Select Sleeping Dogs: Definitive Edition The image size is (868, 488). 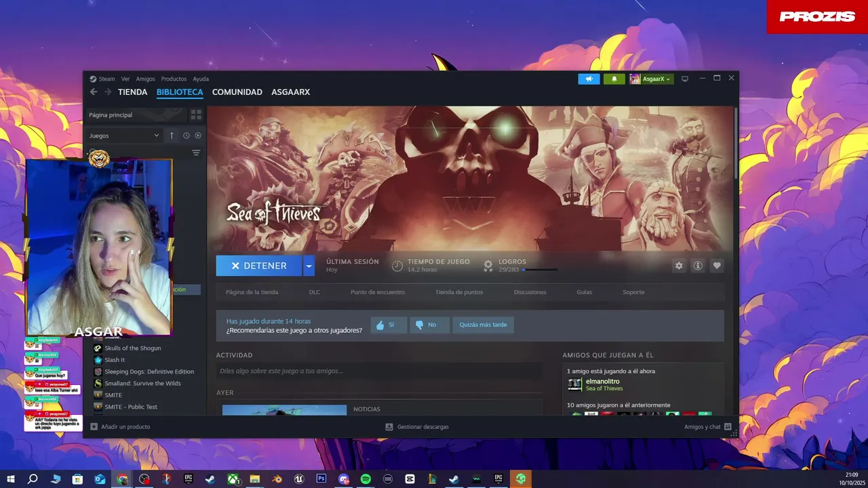click(149, 371)
